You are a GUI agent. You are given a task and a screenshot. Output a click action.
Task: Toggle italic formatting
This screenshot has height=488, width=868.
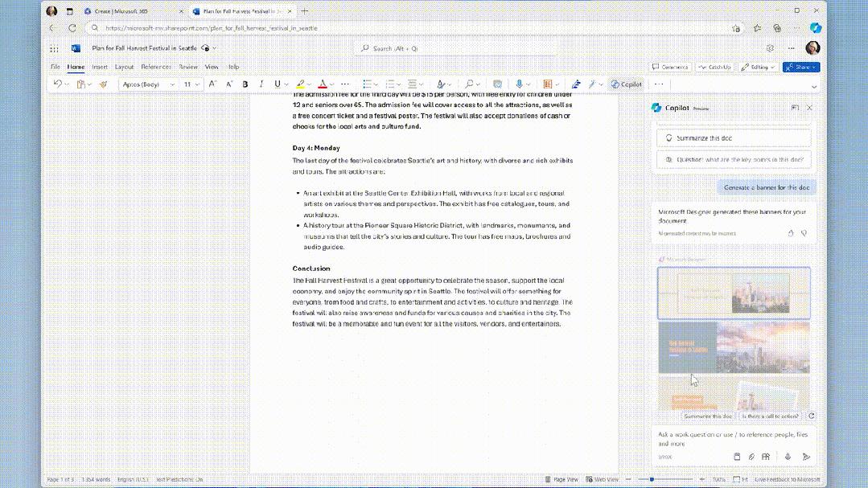[262, 84]
